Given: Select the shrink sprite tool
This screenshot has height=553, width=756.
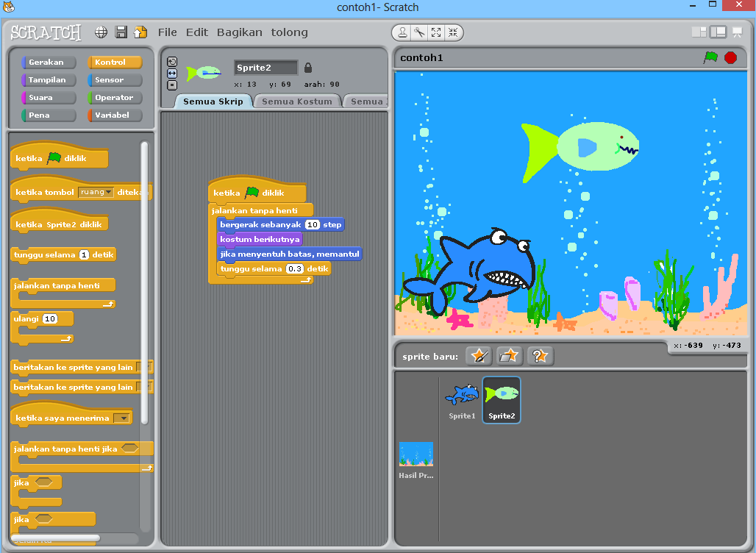Looking at the screenshot, I should point(454,32).
